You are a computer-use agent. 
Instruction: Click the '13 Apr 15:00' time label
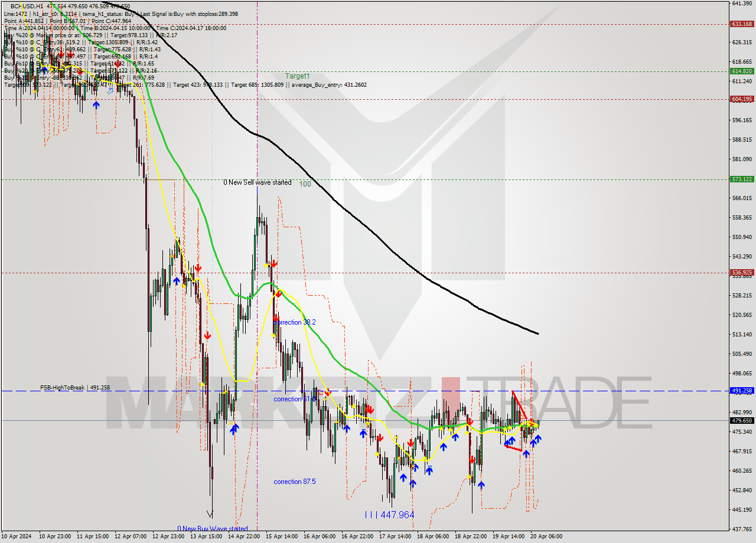pos(206,537)
